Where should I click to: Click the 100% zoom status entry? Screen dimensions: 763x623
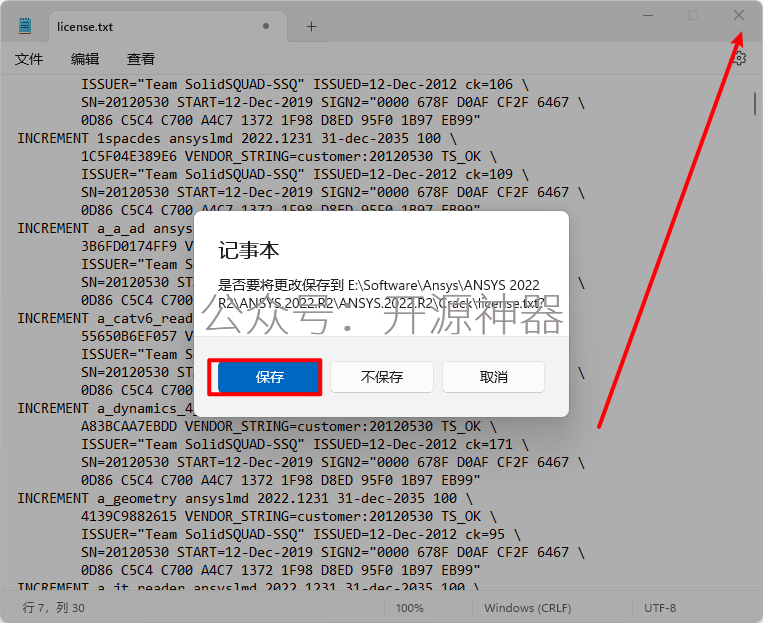409,608
